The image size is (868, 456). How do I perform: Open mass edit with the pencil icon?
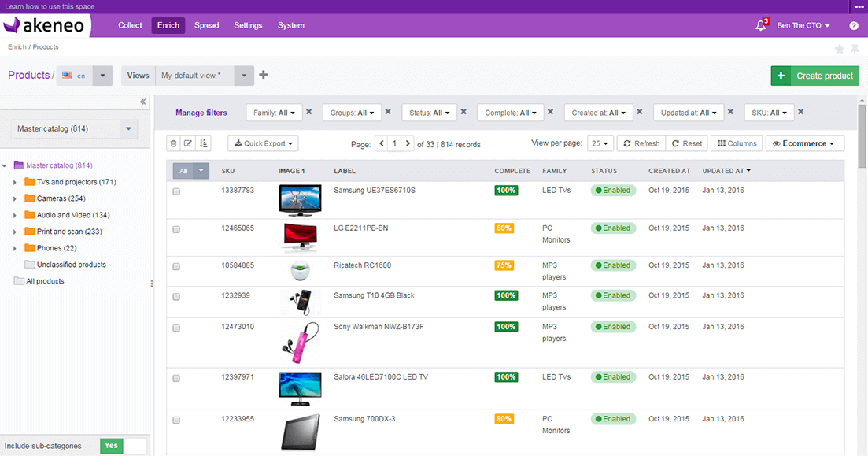pyautogui.click(x=188, y=143)
